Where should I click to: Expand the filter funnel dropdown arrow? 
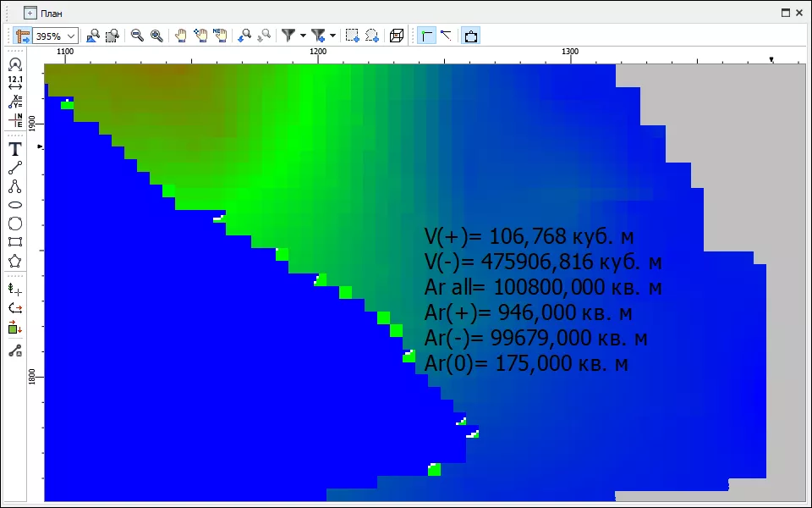click(x=303, y=36)
